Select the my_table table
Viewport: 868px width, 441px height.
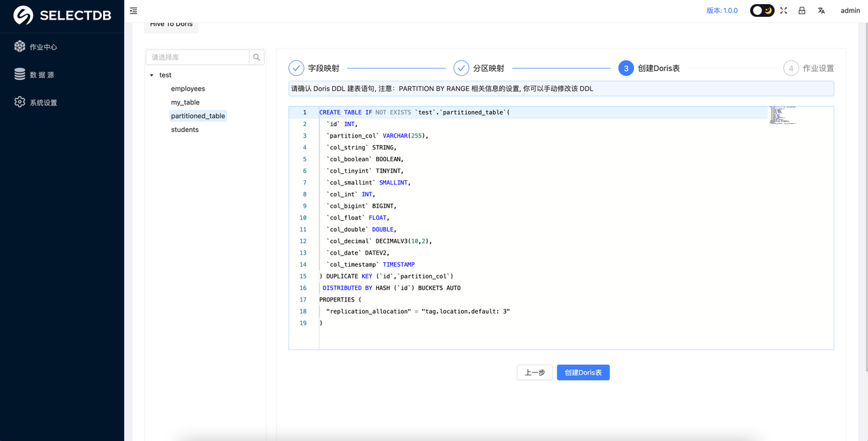coord(185,102)
